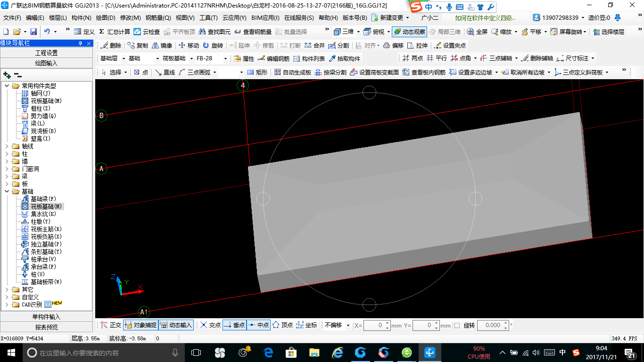Click the 查看钢筋量 view rebar quantity icon

(252, 32)
